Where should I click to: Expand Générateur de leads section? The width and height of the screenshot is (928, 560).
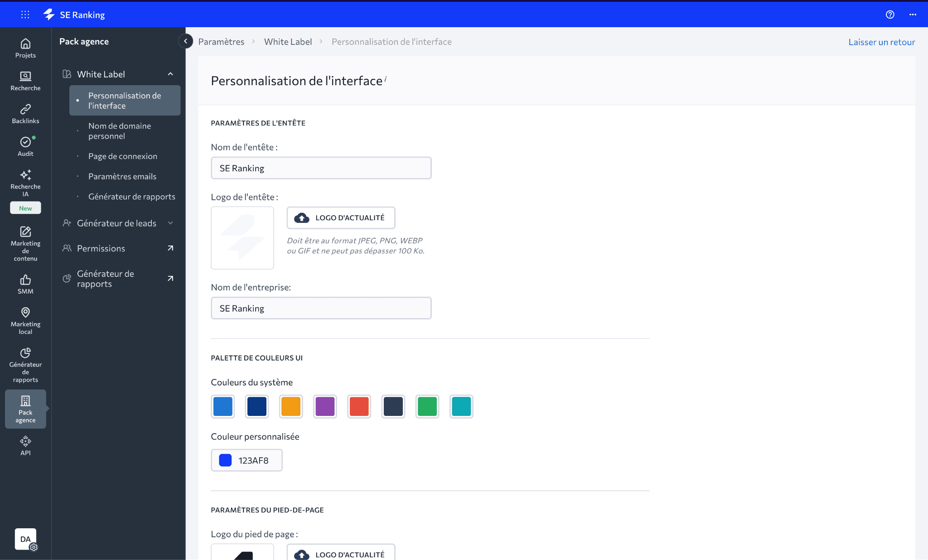[x=170, y=223]
